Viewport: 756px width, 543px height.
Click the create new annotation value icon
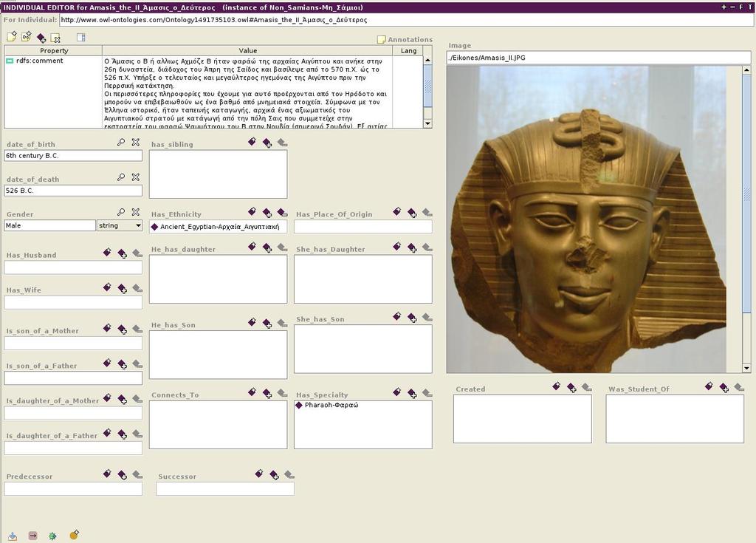click(x=12, y=37)
